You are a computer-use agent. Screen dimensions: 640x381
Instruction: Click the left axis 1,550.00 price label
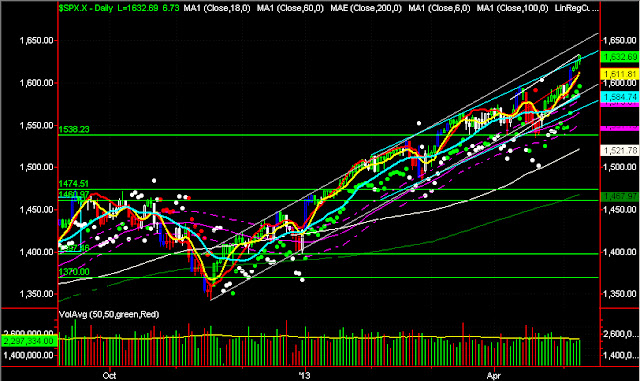[36, 125]
